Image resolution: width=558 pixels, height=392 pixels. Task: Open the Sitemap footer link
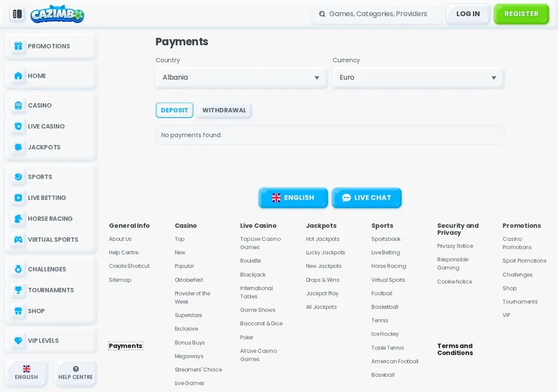tap(120, 280)
